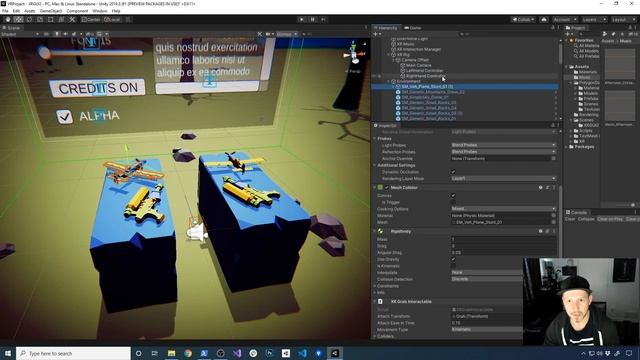Click the Hierarchy create plus button

pyautogui.click(x=376, y=34)
